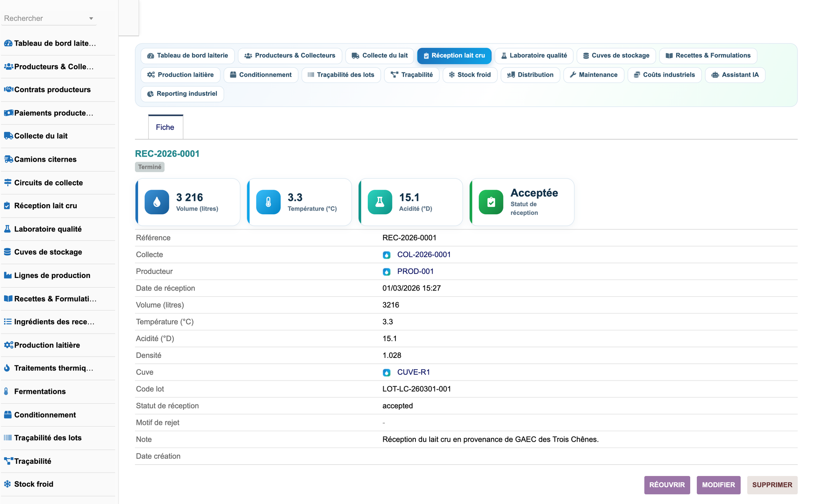Viewport: 815px width, 504px height.
Task: Click the thermometer icon on Température card
Action: pyautogui.click(x=268, y=202)
